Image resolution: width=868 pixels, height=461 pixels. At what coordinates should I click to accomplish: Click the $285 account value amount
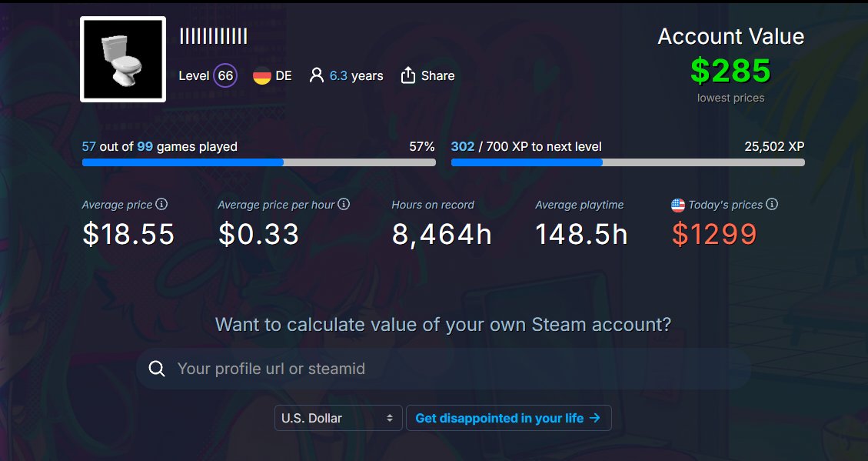click(x=730, y=70)
